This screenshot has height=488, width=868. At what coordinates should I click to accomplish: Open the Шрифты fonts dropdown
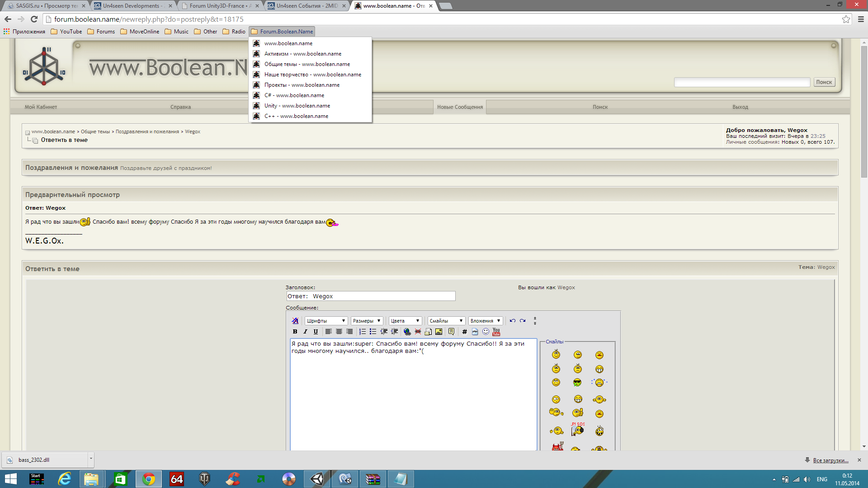(x=326, y=321)
